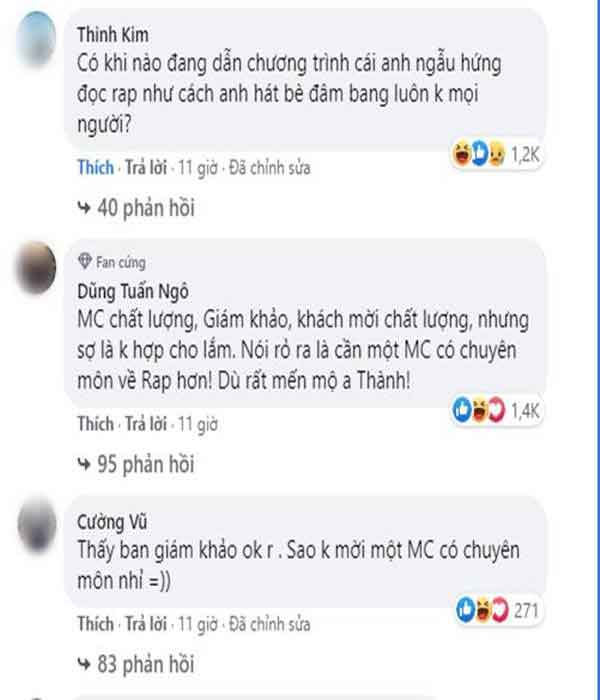Click the 11 giờ timestamp on Dũng Tuấn Ngô's comment
The width and height of the screenshot is (600, 700).
pos(198,424)
